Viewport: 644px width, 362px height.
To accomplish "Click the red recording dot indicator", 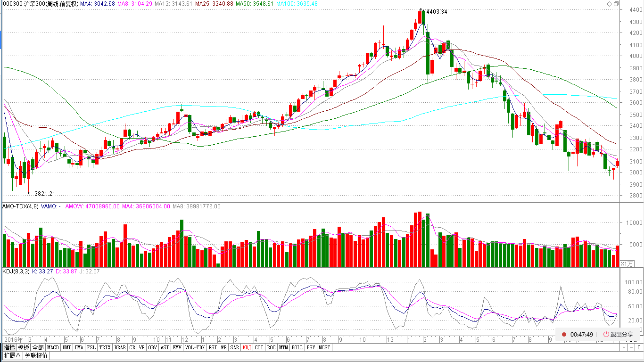I will [563, 334].
